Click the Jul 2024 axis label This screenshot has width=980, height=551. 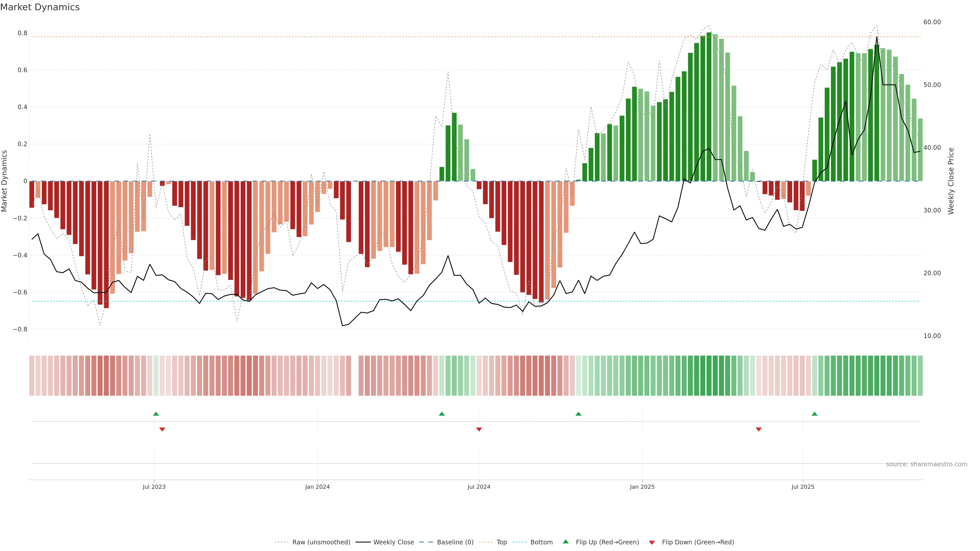[x=479, y=487]
